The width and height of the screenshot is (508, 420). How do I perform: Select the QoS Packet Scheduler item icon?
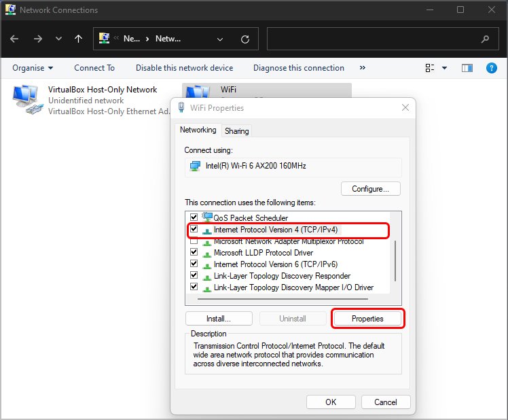(207, 217)
